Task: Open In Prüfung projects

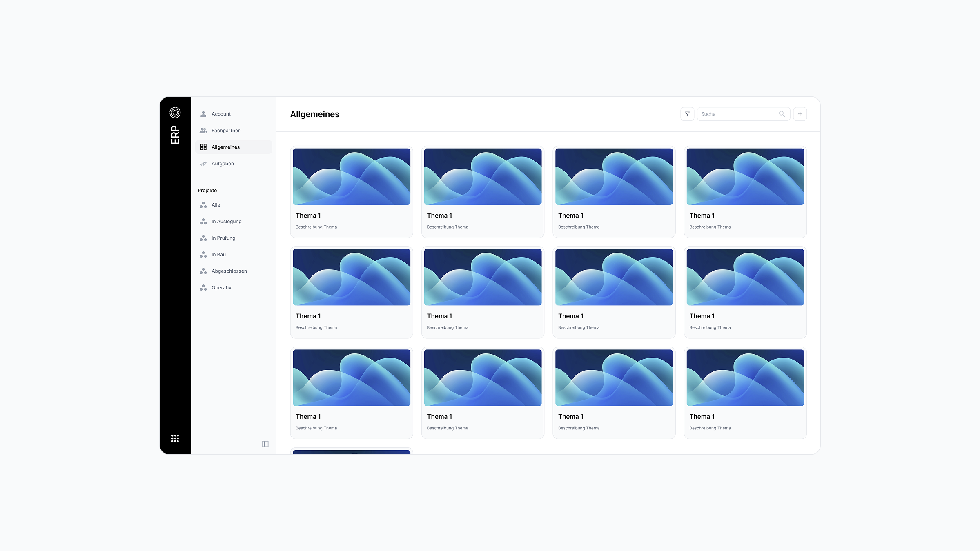Action: [x=223, y=238]
